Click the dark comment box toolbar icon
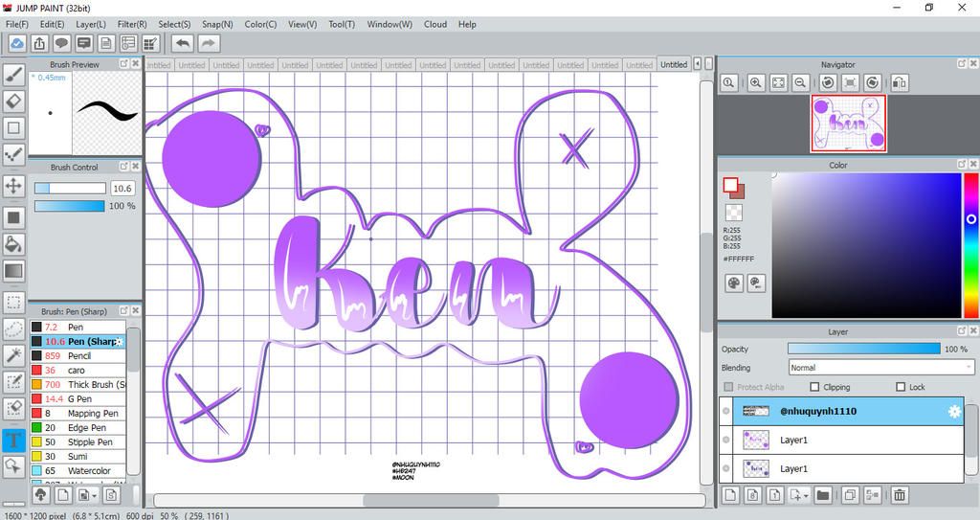980x520 pixels. (84, 43)
